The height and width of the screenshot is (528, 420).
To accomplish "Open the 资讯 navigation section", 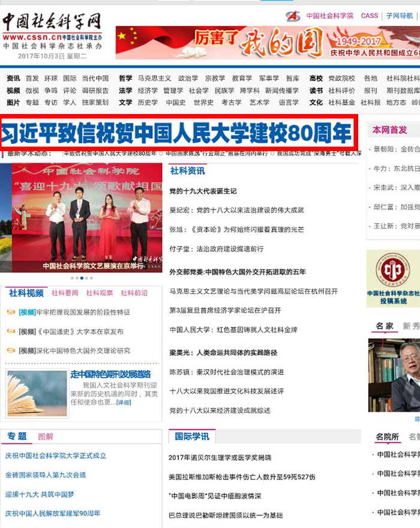I will (13, 78).
